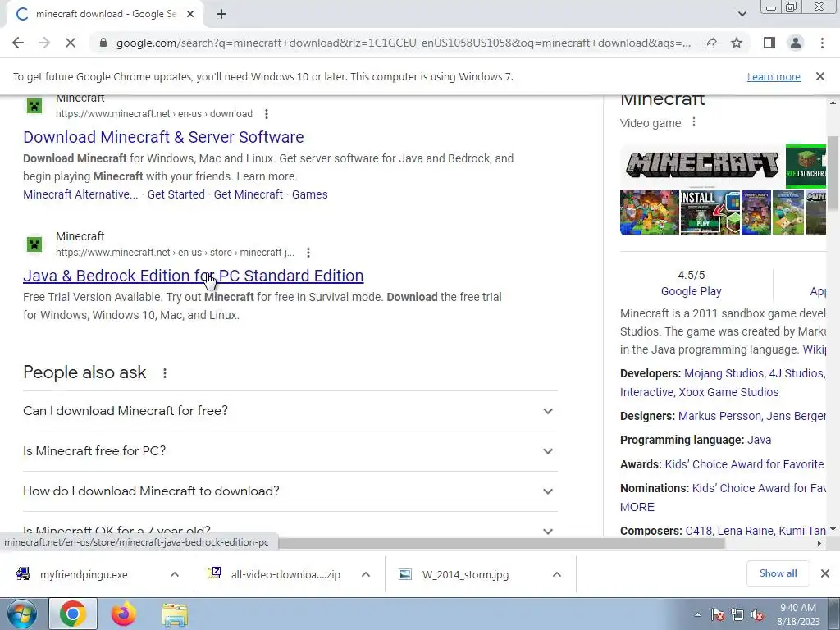
Task: Expand 'Is Minecraft free for PC?'
Action: [290, 451]
